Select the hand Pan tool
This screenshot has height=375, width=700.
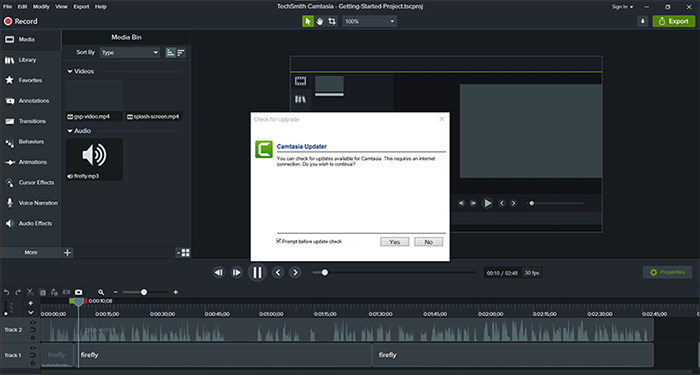(x=320, y=21)
